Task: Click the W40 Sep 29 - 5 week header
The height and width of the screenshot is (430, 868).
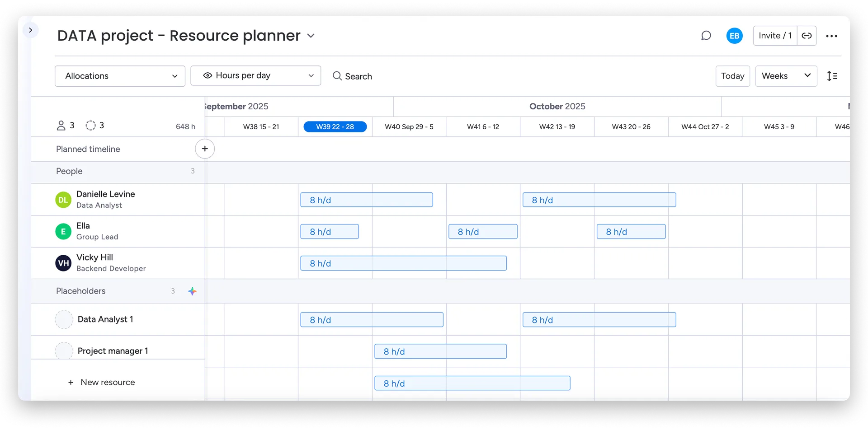Action: click(x=409, y=127)
